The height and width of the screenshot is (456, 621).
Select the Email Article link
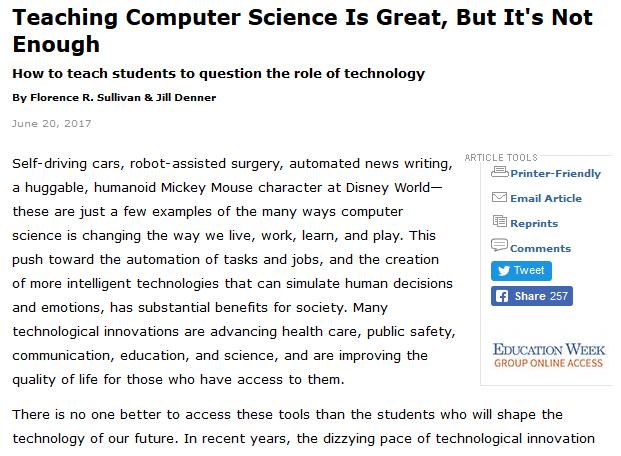[x=546, y=198]
